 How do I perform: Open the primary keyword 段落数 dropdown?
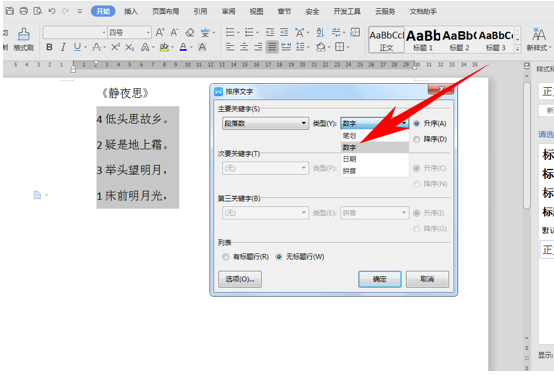266,123
